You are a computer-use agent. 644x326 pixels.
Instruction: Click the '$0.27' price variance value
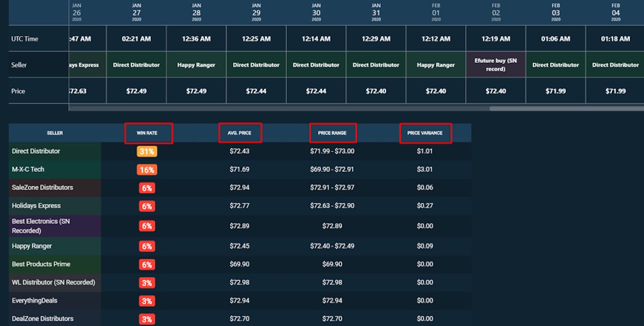[x=425, y=206]
